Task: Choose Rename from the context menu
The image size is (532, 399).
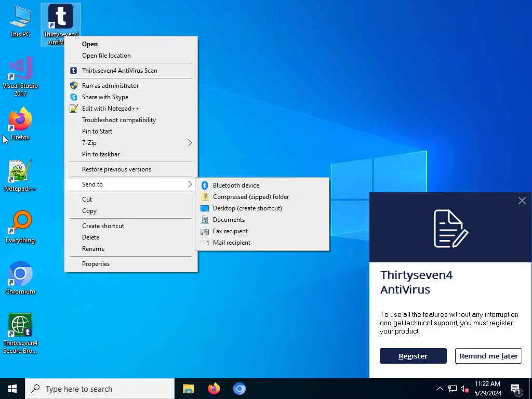Action: click(x=131, y=249)
